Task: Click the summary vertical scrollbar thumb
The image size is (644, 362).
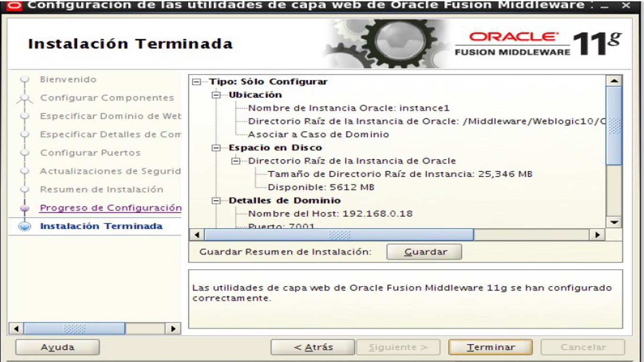Action: pos(614,126)
